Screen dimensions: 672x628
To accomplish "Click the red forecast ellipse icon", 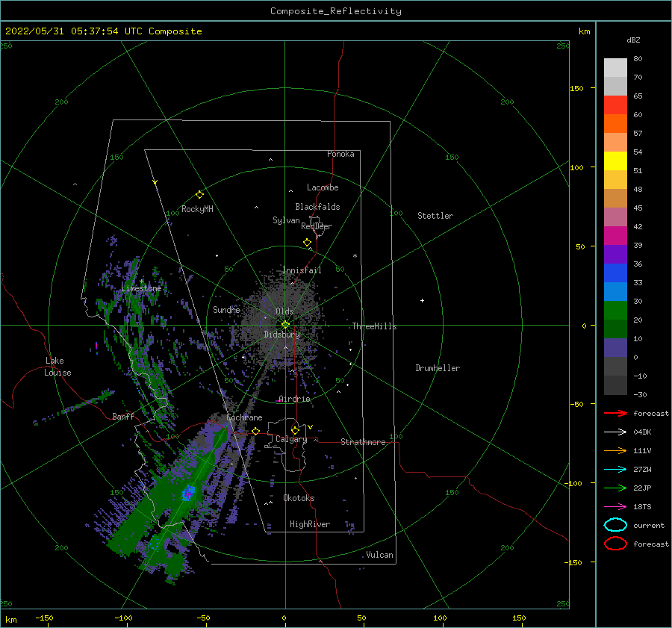I will [615, 544].
